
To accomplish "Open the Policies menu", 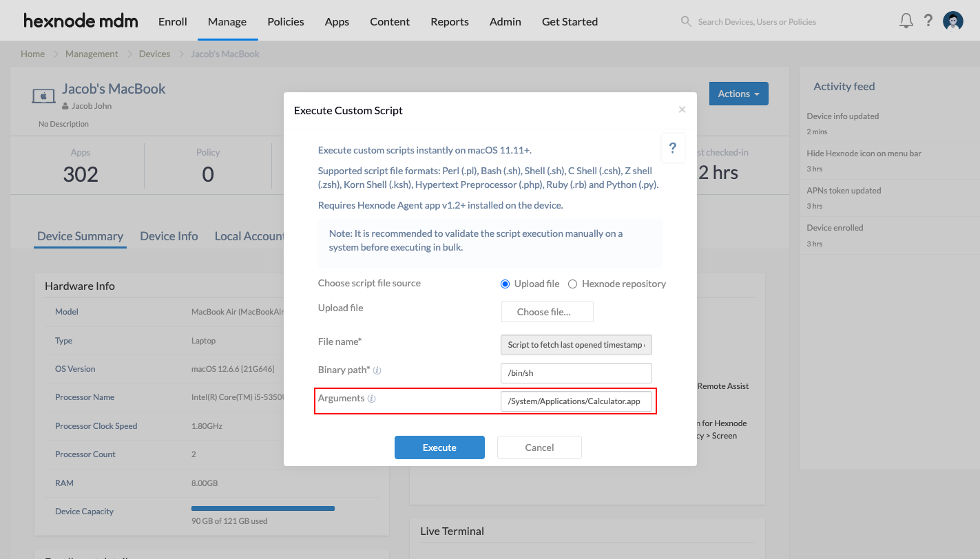I will tap(286, 21).
